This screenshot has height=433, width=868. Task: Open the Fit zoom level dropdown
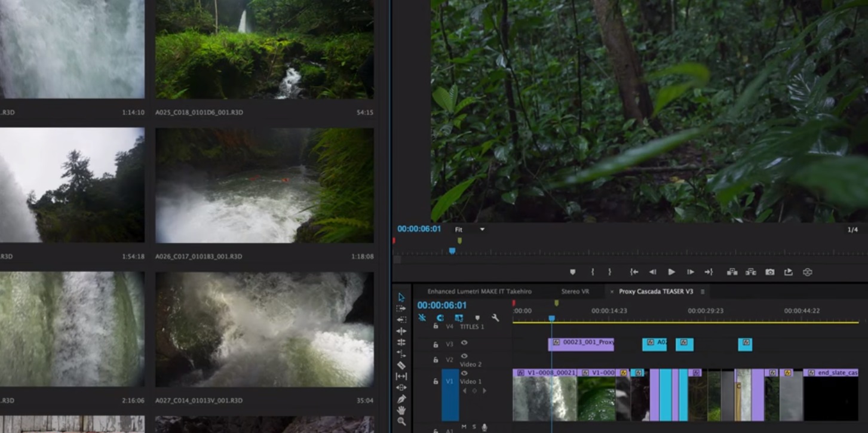[470, 229]
